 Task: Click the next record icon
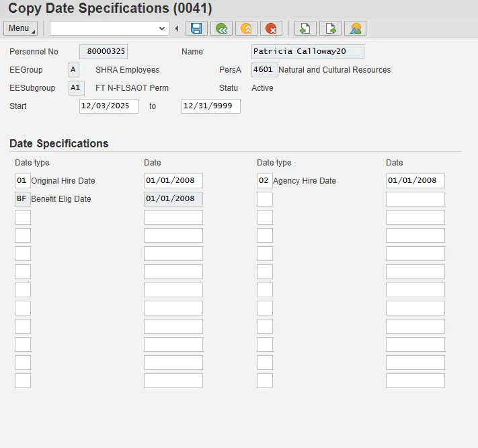(x=330, y=28)
